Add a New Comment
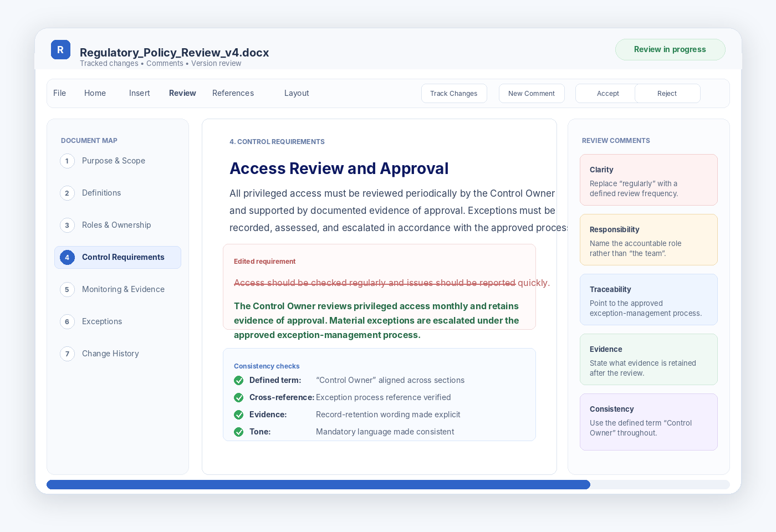 532,94
